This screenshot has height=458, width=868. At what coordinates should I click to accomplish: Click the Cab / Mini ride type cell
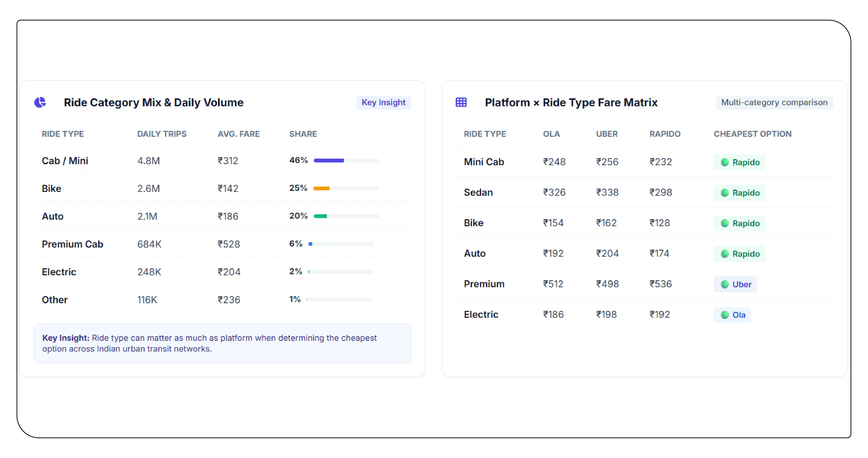[65, 161]
